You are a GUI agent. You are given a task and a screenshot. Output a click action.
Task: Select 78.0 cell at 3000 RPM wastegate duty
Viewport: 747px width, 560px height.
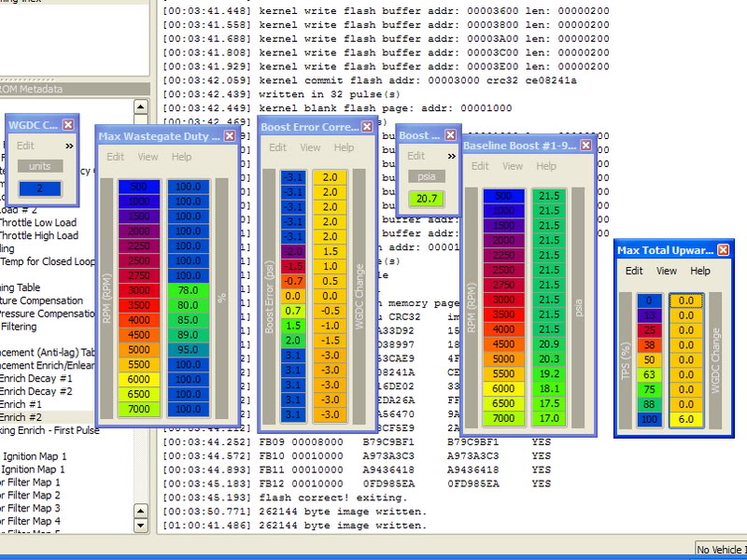(189, 290)
